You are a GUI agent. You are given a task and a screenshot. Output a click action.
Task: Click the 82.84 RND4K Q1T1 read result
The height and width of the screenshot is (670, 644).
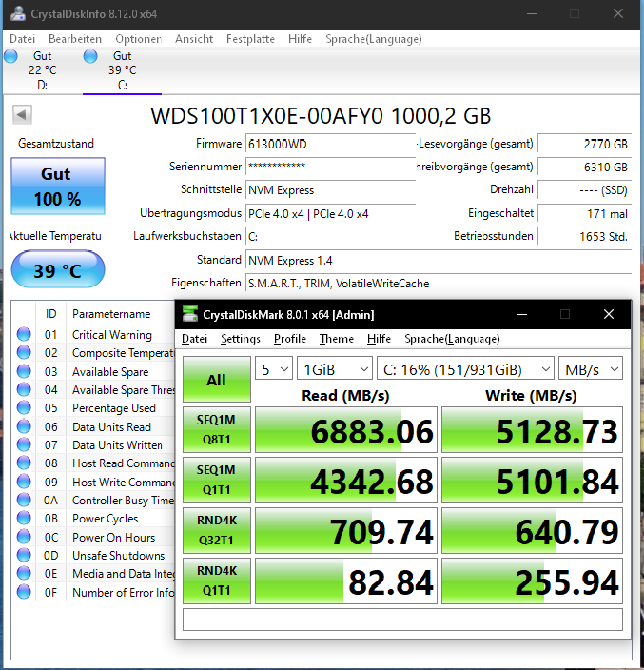[346, 581]
